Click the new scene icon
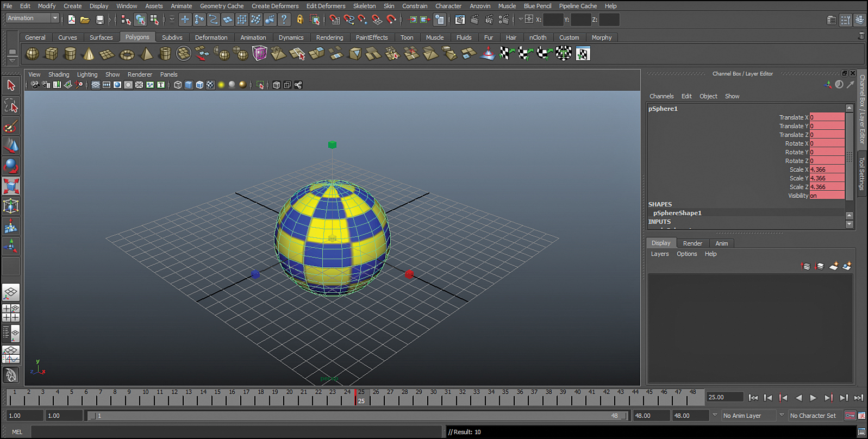This screenshot has height=439, width=868. 72,20
